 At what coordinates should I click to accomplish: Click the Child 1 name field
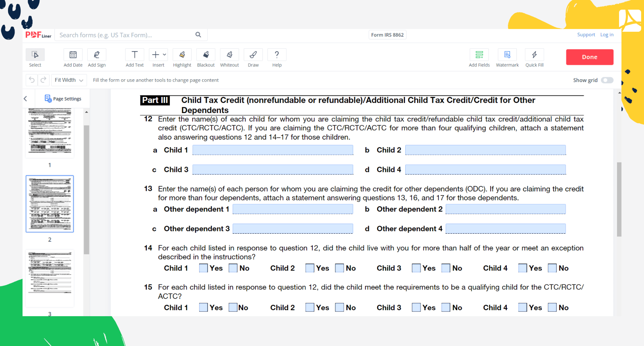272,150
